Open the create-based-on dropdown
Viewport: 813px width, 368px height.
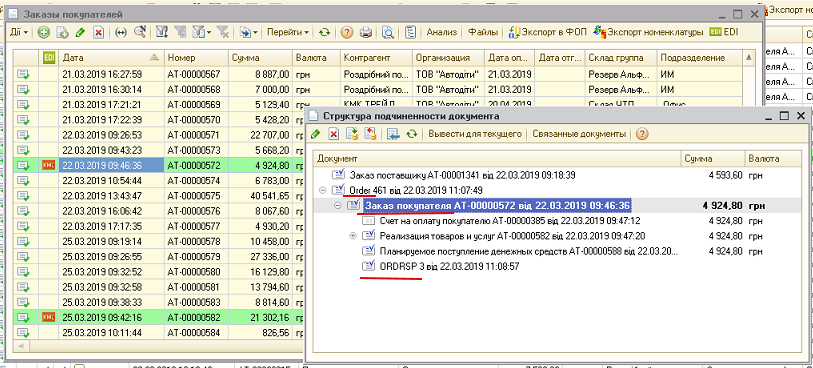(x=249, y=32)
